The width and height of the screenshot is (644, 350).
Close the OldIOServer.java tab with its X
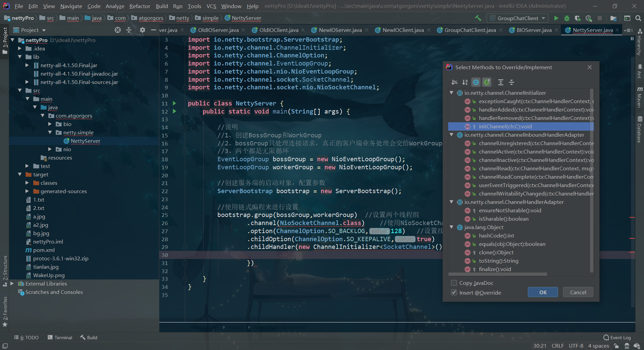(x=244, y=30)
